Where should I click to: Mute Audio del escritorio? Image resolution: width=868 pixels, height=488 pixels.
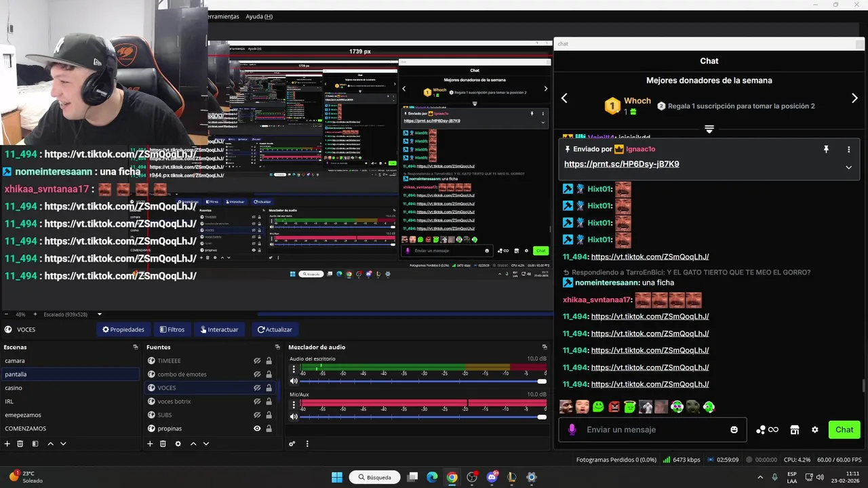(x=294, y=382)
